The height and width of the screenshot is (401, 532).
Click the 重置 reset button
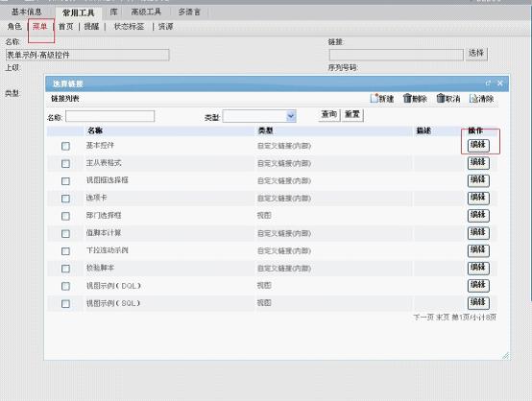point(352,114)
